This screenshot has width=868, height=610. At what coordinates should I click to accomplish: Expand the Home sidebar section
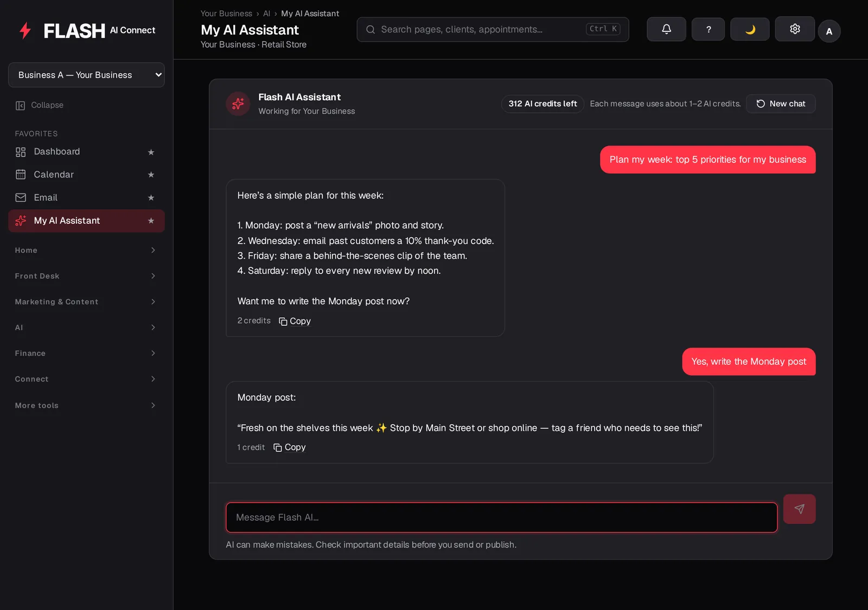pyautogui.click(x=86, y=250)
